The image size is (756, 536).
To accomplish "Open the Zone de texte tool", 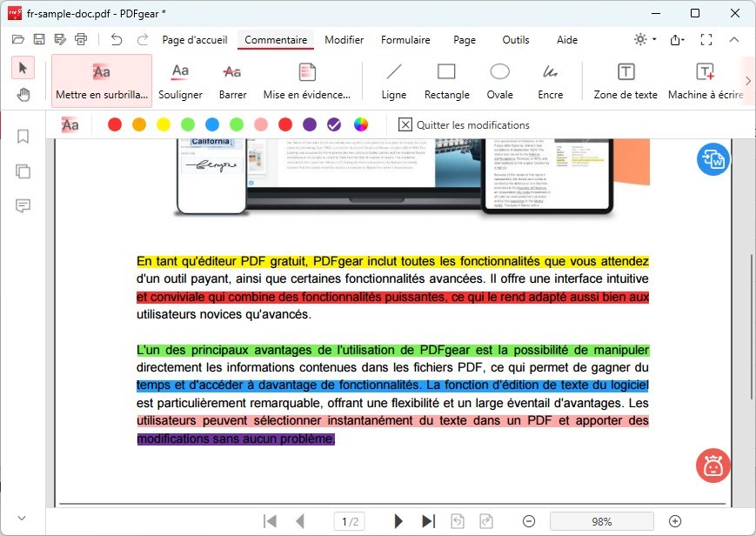I will point(625,80).
